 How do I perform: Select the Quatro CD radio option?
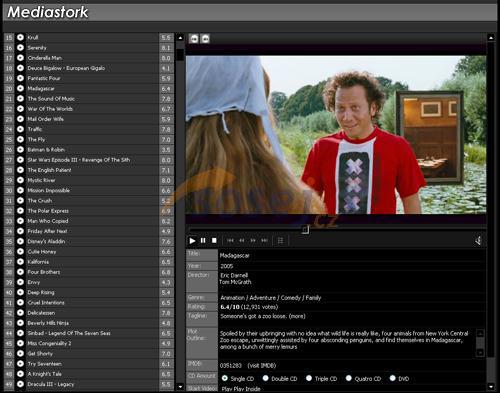point(349,378)
